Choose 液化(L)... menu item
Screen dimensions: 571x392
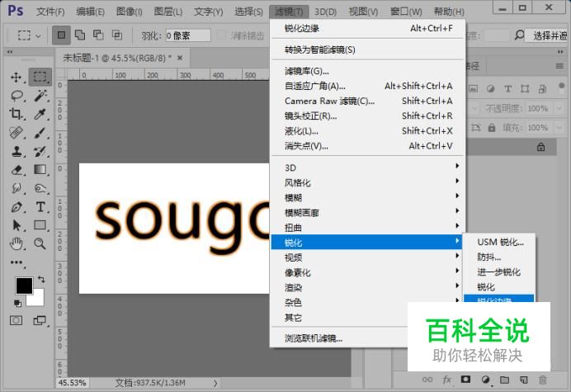point(367,130)
